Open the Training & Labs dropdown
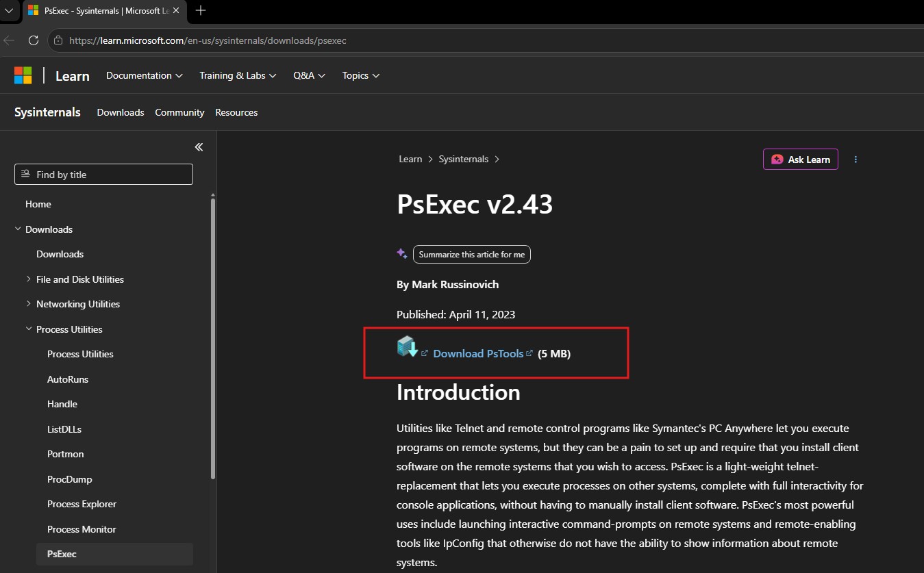 (x=238, y=75)
